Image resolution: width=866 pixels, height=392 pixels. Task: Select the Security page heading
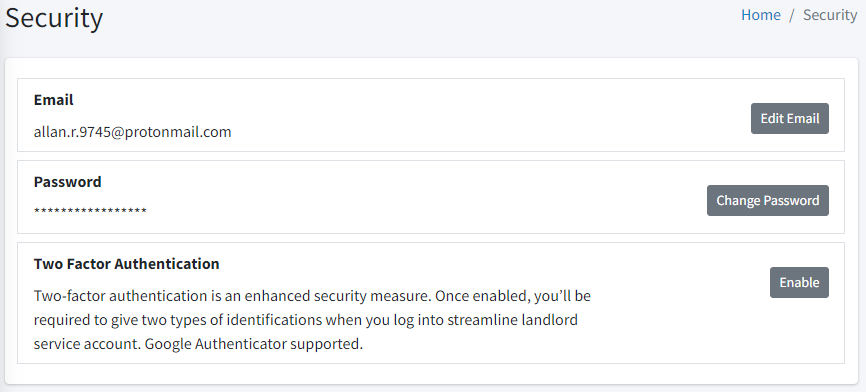[x=54, y=18]
